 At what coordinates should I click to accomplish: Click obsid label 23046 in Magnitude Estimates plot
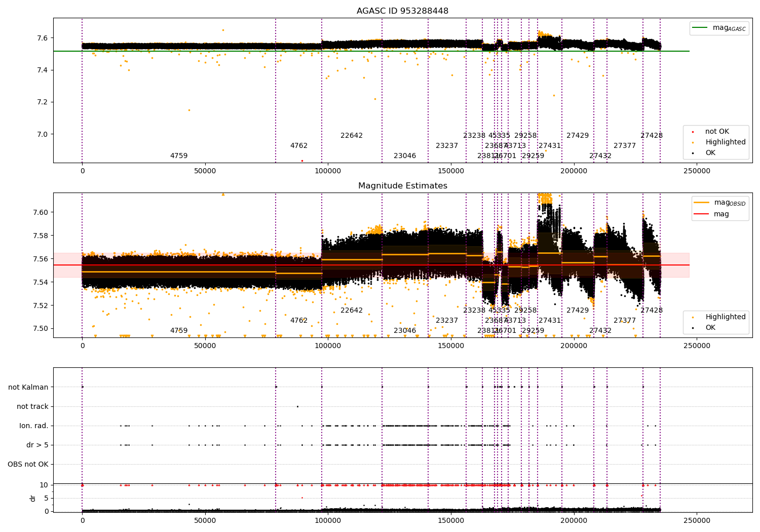click(x=405, y=331)
